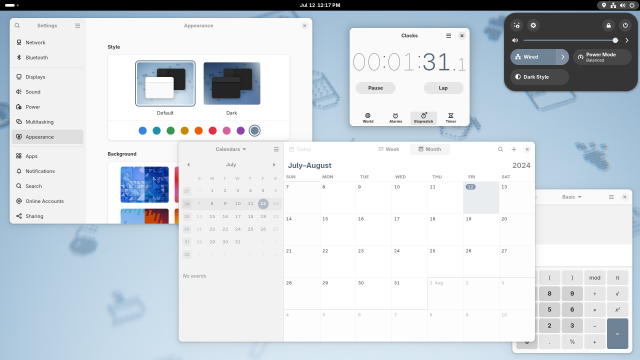Open power off menu in quick settings
The image size is (640, 360).
click(x=625, y=25)
